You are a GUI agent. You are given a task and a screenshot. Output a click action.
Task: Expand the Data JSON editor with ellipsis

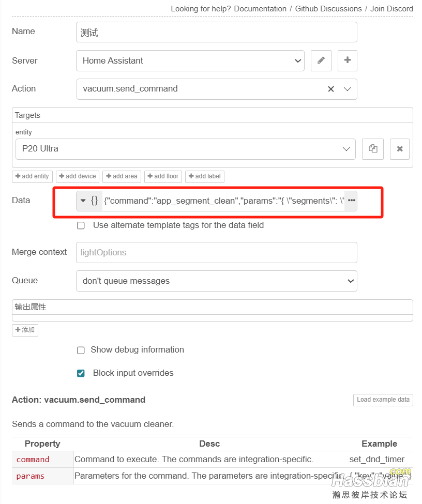(351, 201)
